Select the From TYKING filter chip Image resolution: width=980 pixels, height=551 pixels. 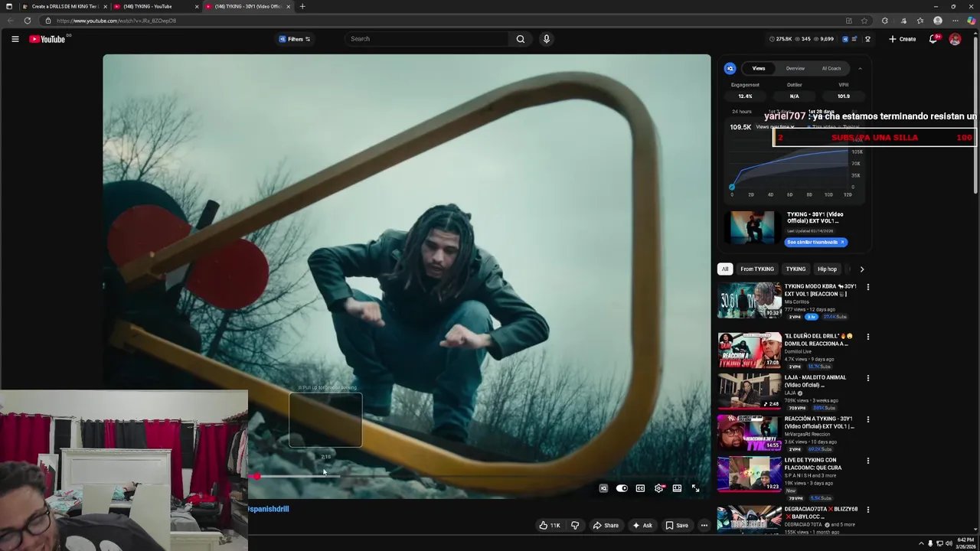tap(757, 269)
